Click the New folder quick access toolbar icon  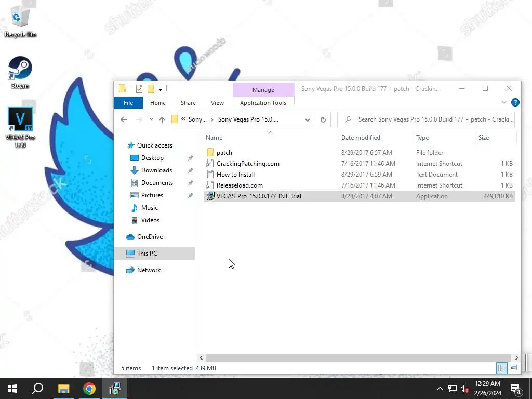(151, 89)
